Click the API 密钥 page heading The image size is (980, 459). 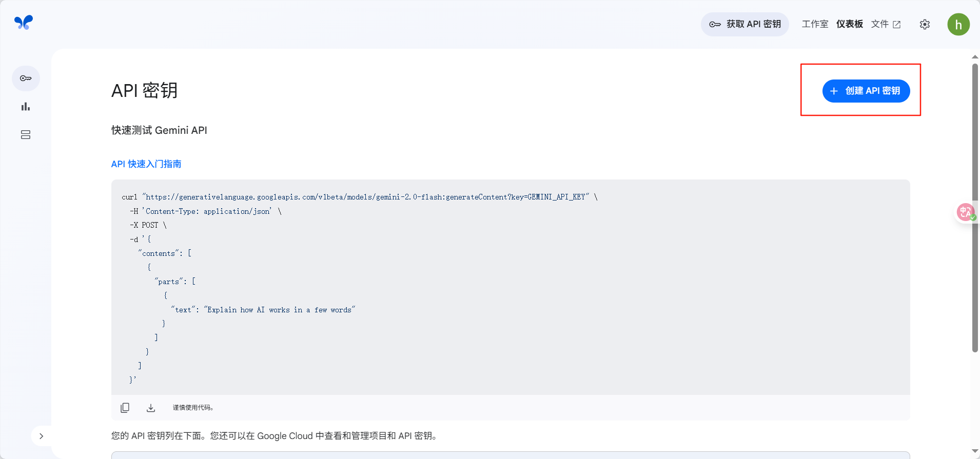145,90
